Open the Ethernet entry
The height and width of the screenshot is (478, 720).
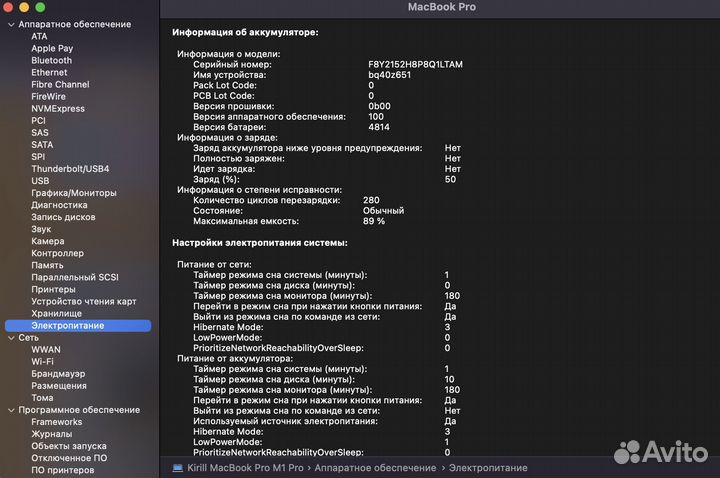[49, 73]
